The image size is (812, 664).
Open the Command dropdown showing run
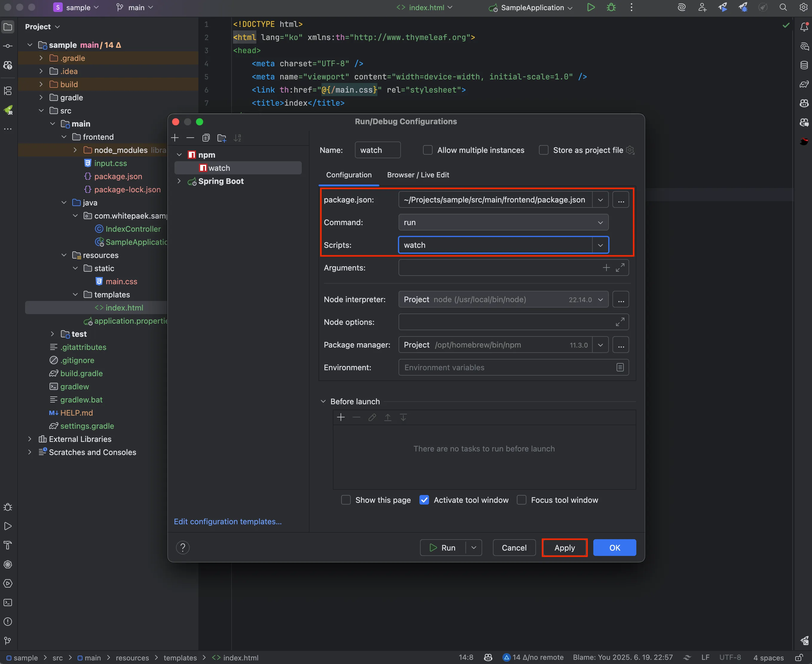coord(503,222)
